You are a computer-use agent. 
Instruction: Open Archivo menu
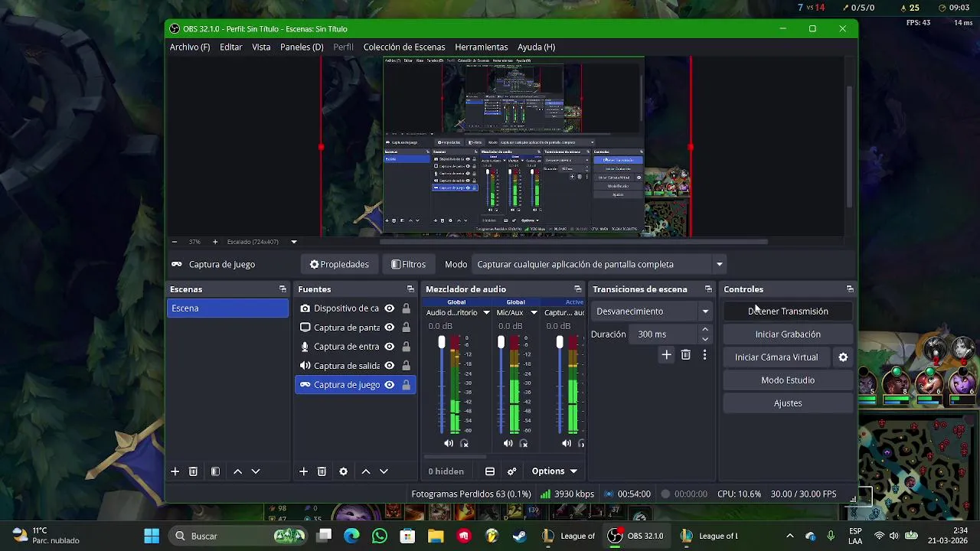[x=190, y=47]
